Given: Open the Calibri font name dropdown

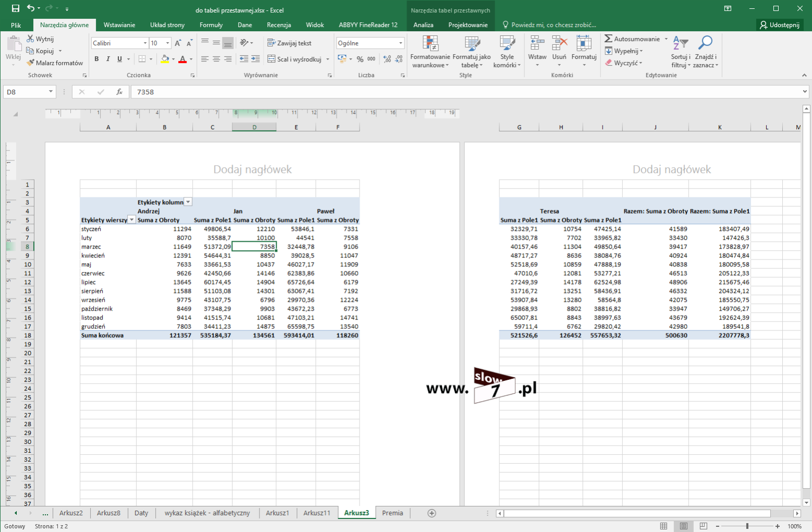Looking at the screenshot, I should click(x=145, y=43).
